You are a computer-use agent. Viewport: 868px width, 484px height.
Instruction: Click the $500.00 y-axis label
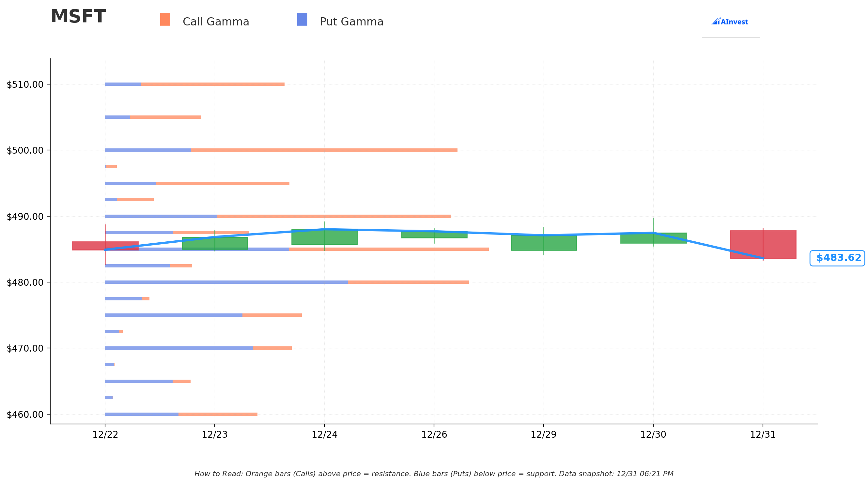(x=25, y=150)
